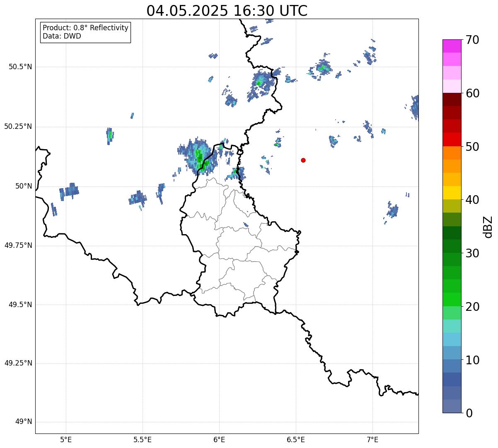
Task: Click the grey-blue bottom colorbar segment
Action: [x=452, y=406]
